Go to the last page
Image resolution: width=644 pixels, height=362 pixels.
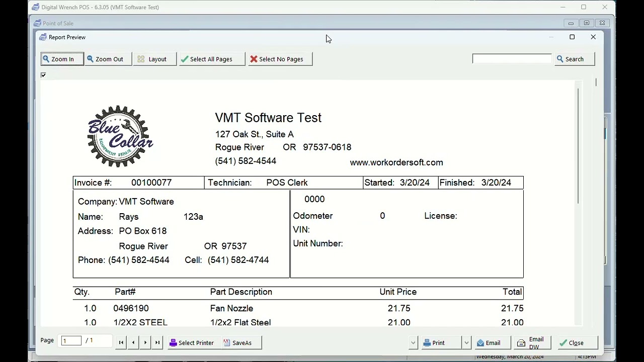[157, 343]
